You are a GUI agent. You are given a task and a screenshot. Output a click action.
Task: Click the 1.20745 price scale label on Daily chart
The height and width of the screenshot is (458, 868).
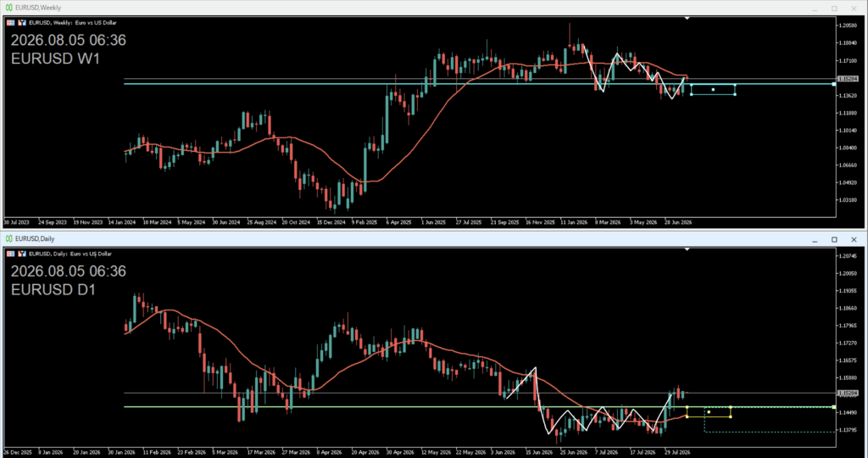(x=848, y=256)
